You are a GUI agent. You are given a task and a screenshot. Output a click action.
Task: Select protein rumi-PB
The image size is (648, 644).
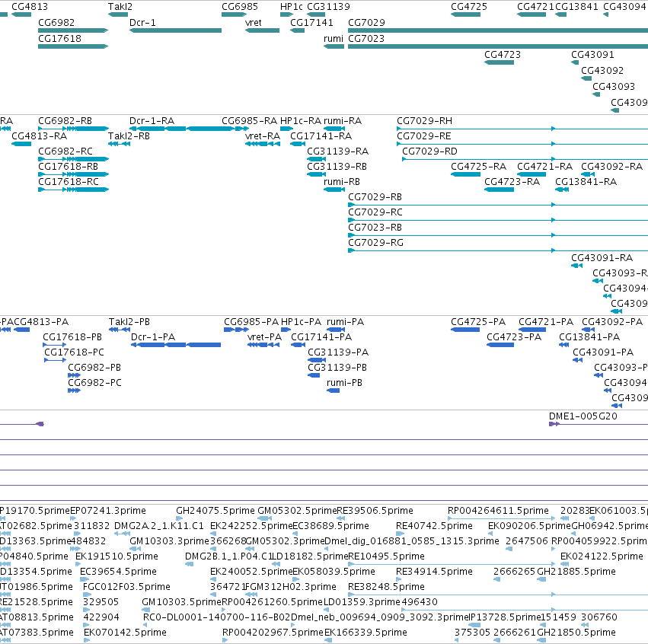344,384
